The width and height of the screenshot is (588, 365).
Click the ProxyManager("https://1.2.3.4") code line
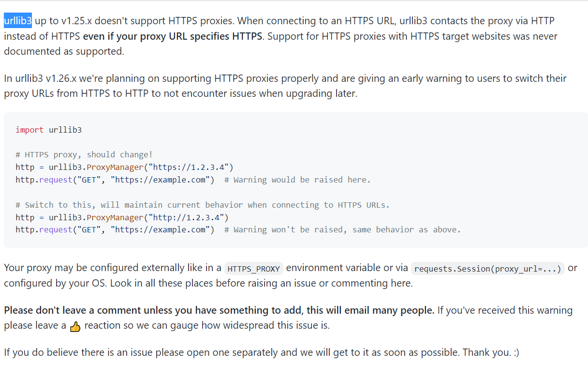click(124, 167)
